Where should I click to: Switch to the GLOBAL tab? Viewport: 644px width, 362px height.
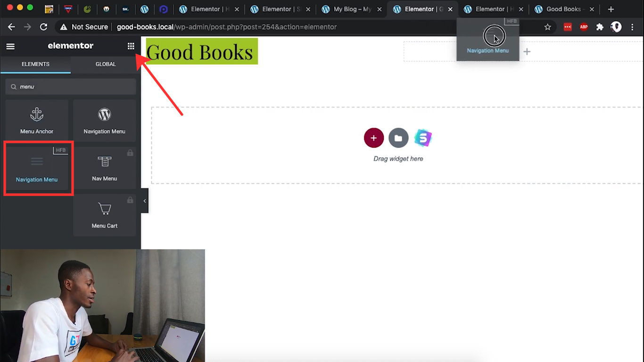[x=106, y=64]
